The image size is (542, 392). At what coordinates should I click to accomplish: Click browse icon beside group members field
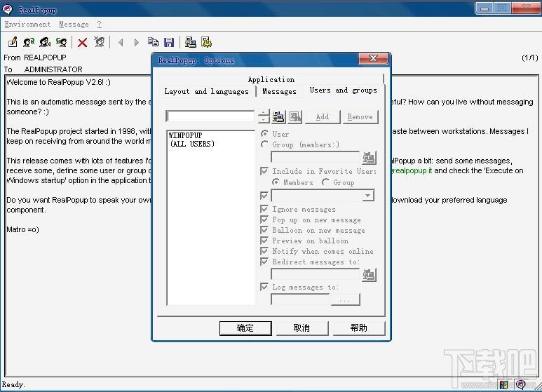(369, 158)
